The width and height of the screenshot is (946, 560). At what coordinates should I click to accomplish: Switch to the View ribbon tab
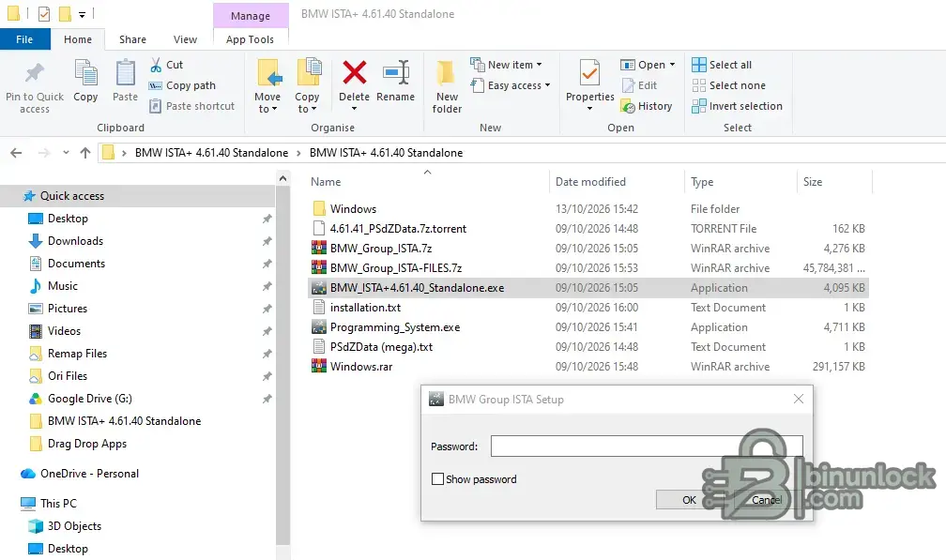coord(185,39)
